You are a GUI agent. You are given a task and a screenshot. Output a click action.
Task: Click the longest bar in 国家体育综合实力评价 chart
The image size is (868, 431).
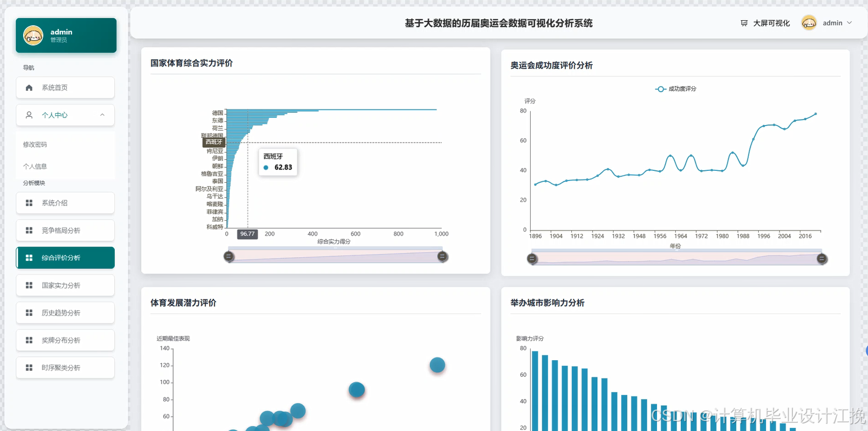pyautogui.click(x=331, y=109)
